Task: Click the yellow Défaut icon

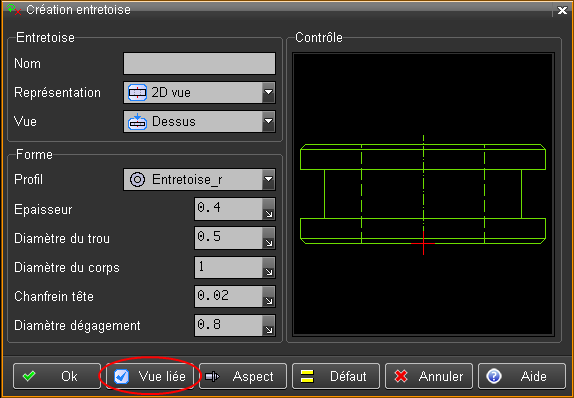Action: pyautogui.click(x=307, y=376)
